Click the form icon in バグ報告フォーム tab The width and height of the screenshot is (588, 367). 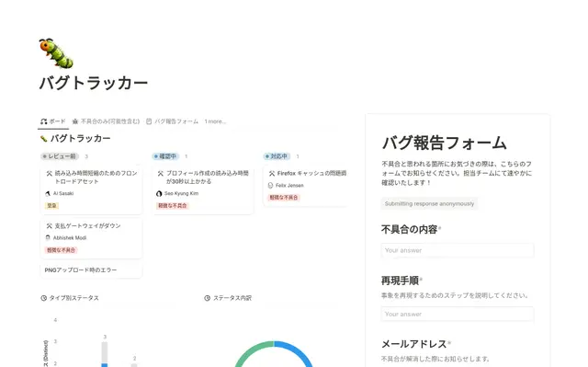(x=149, y=121)
